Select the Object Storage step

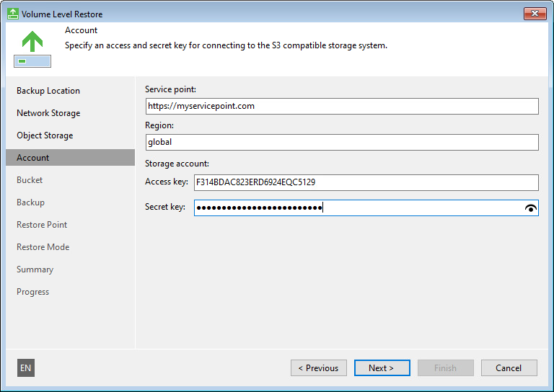(x=45, y=135)
